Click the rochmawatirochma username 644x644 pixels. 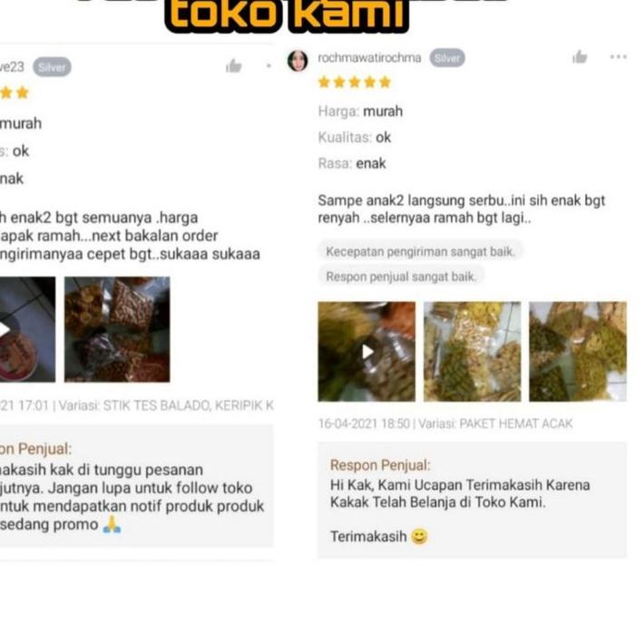pyautogui.click(x=369, y=58)
